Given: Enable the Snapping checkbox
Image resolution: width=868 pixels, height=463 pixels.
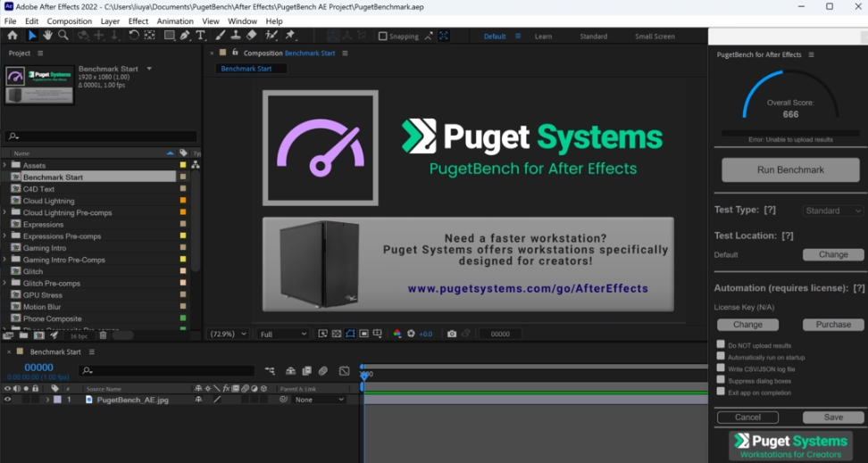Looking at the screenshot, I should tap(383, 37).
